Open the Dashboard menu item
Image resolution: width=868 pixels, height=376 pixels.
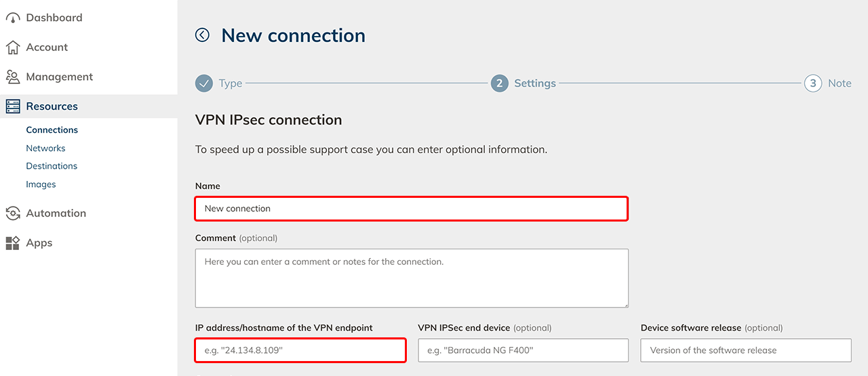54,18
